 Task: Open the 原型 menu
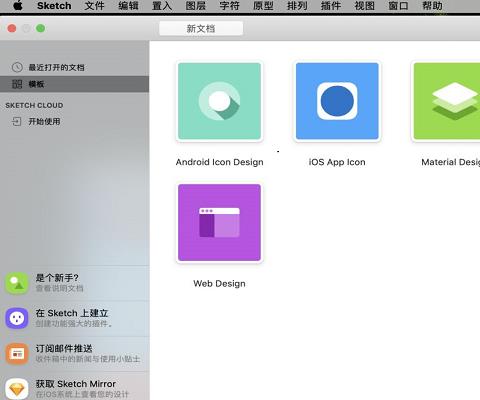263,6
